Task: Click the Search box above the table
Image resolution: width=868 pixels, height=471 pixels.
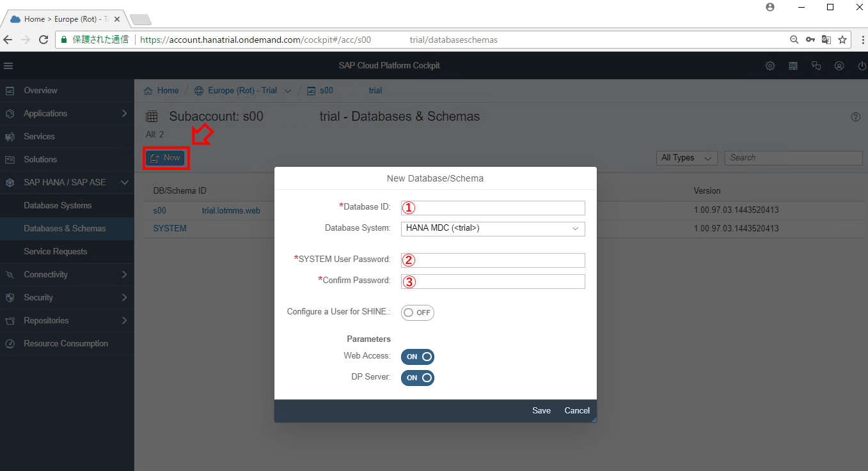Action: click(x=794, y=158)
